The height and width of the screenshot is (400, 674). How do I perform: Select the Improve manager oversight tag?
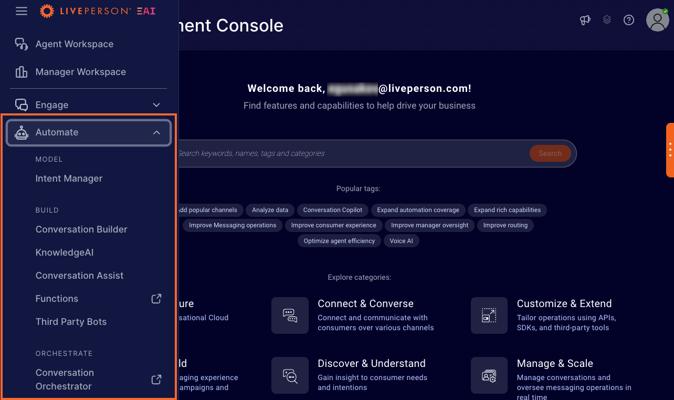429,226
